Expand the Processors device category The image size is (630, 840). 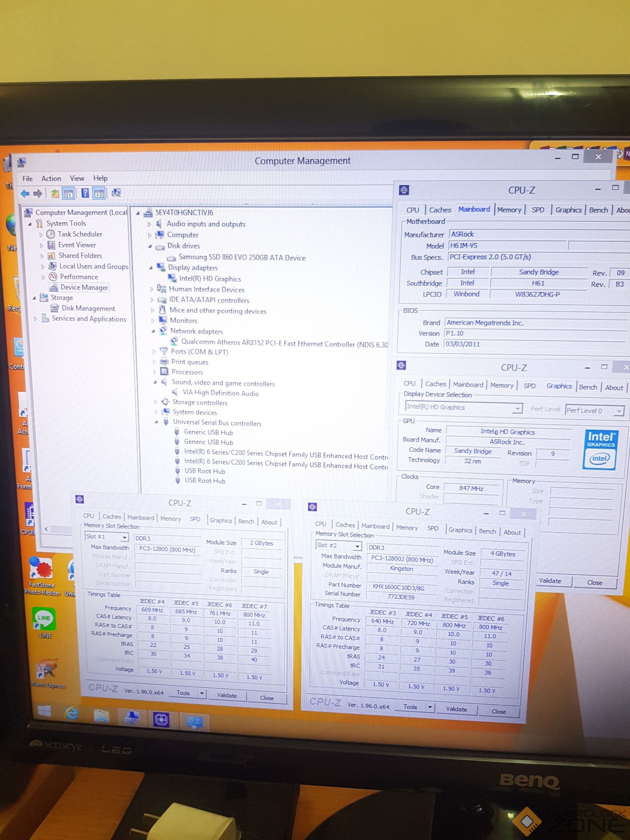[x=155, y=372]
